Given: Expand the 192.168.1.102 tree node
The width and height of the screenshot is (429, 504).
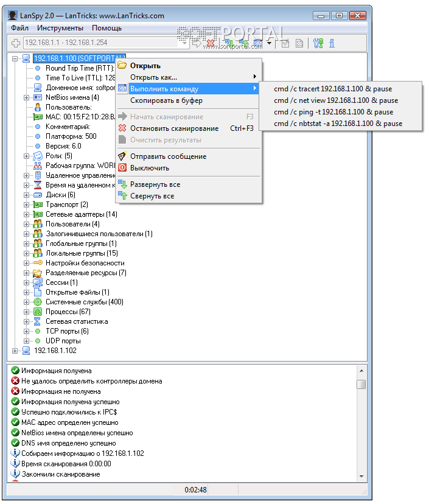Looking at the screenshot, I should pyautogui.click(x=15, y=351).
